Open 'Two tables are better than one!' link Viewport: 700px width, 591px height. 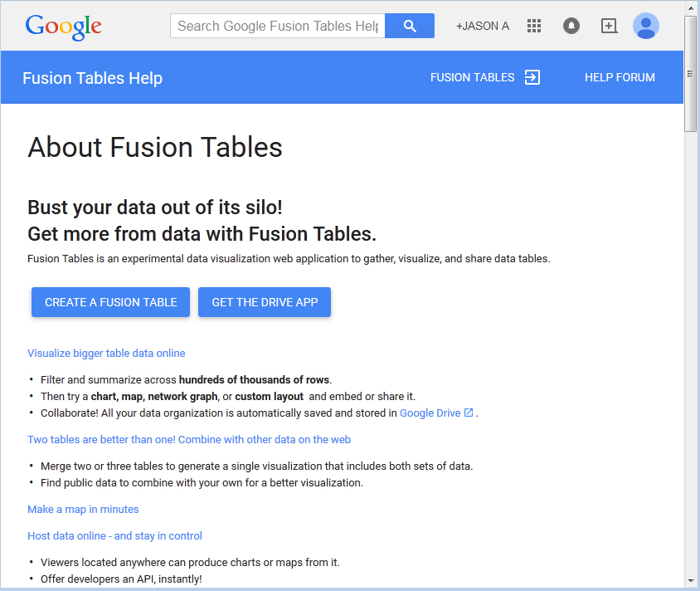coord(189,440)
